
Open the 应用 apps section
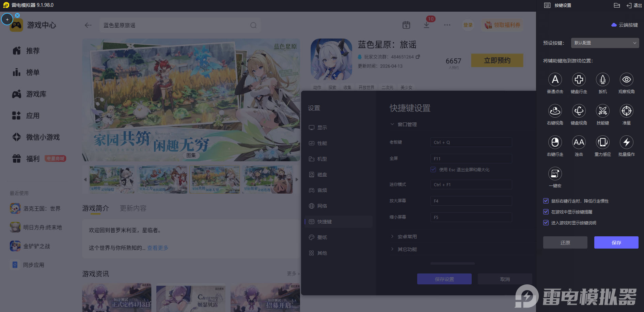(x=26, y=116)
